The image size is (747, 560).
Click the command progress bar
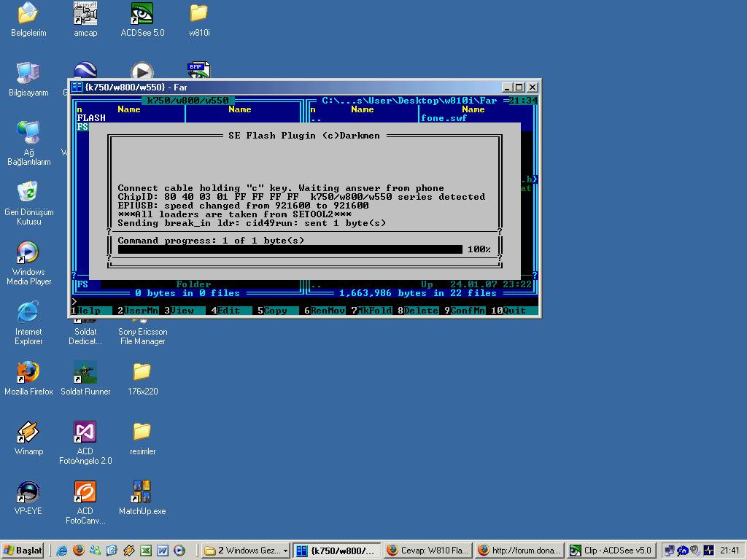[290, 249]
